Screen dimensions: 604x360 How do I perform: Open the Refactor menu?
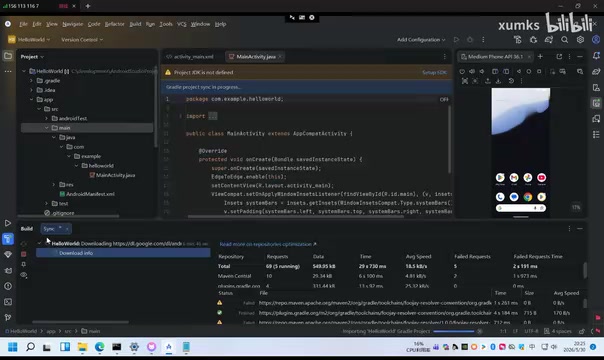[114, 24]
